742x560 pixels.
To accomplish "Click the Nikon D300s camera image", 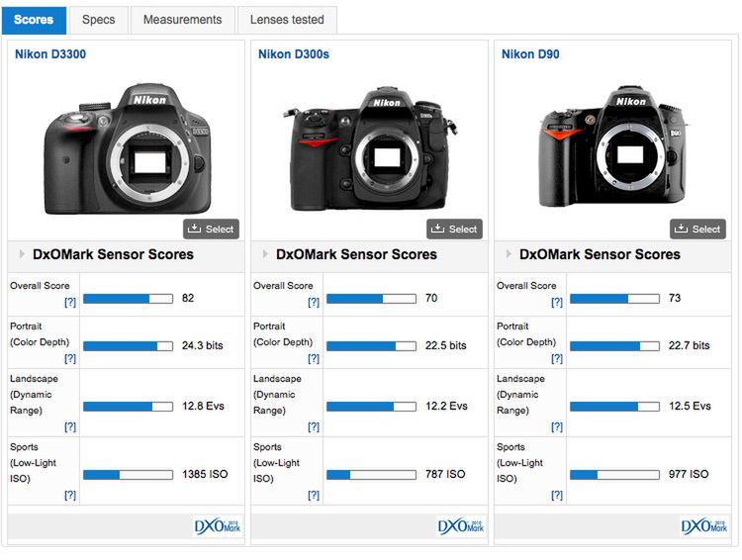I will pos(369,149).
